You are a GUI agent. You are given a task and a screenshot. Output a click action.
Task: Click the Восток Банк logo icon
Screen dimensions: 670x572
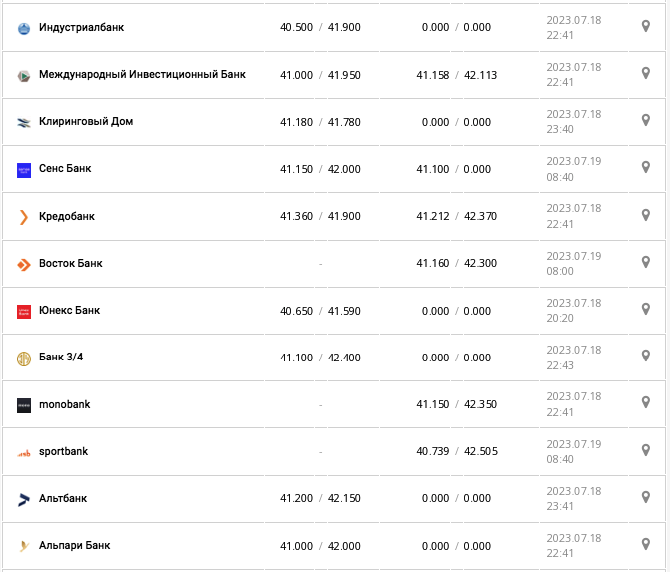(24, 264)
